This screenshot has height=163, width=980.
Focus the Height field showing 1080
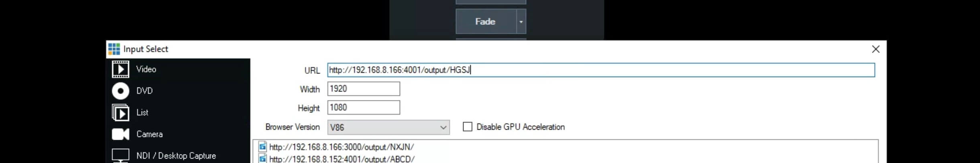click(x=364, y=108)
